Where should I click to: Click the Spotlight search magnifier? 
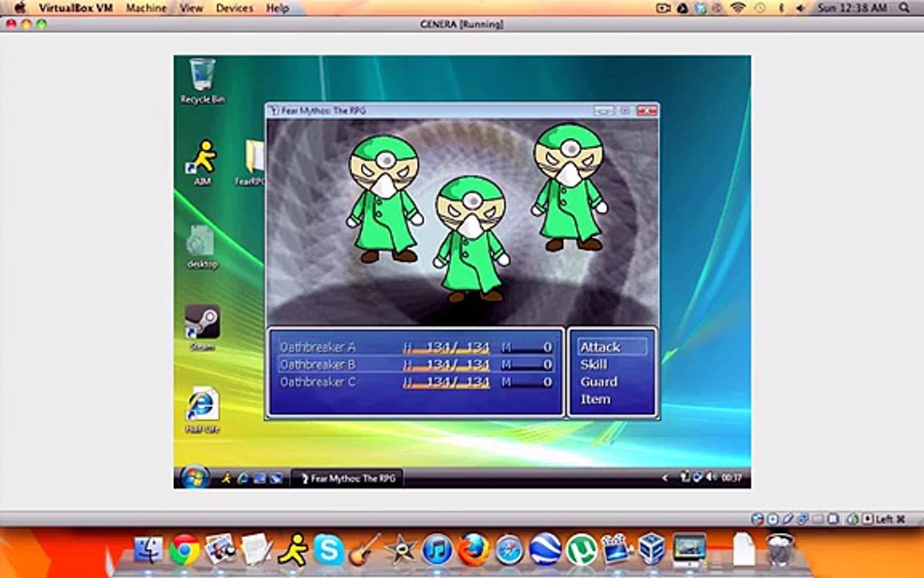tap(904, 8)
